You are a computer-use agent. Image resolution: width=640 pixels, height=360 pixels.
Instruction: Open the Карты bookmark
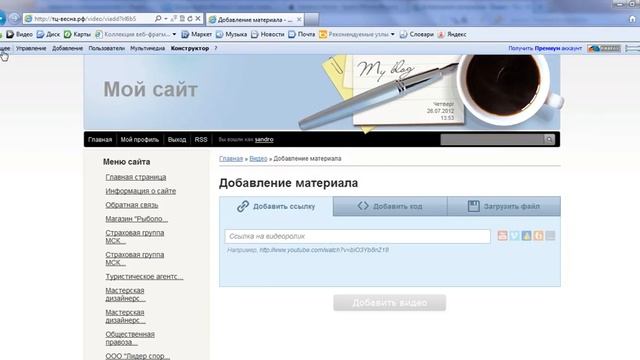(x=77, y=34)
